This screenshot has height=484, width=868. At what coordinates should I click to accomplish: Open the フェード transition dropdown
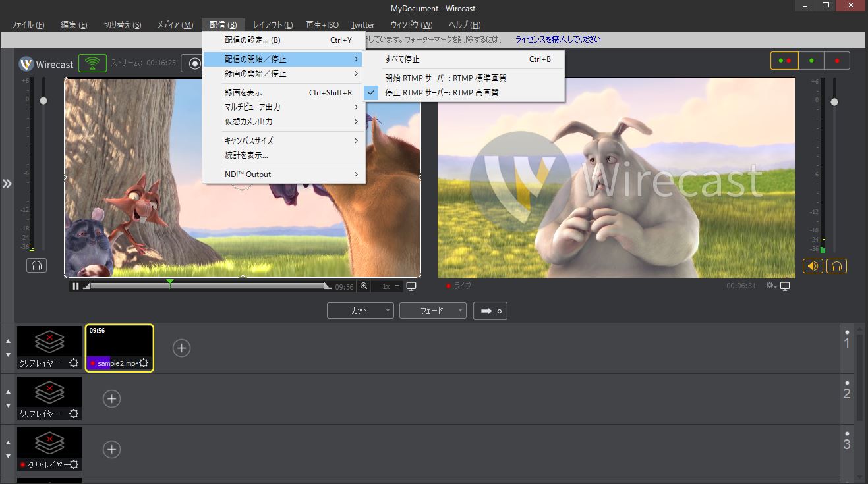coord(433,311)
